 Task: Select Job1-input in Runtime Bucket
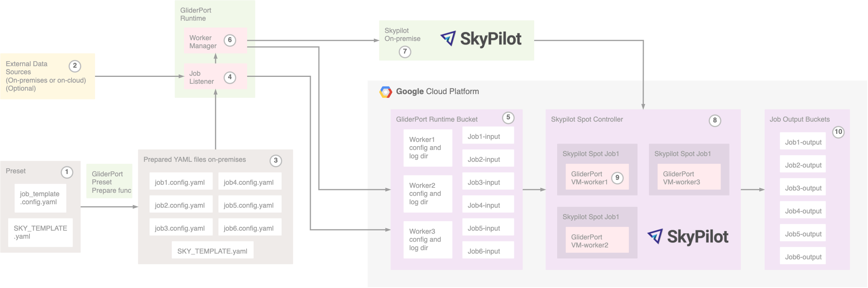pos(488,136)
